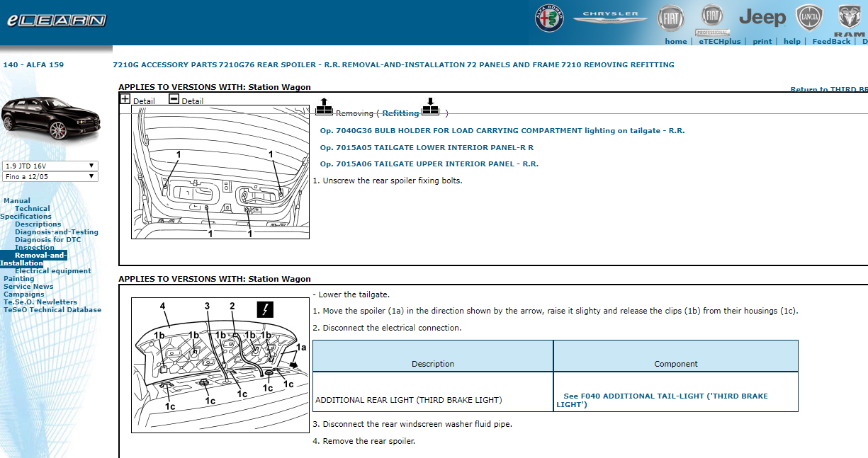Viewport: 868px width, 458px height.
Task: Go to the home page
Action: (676, 41)
